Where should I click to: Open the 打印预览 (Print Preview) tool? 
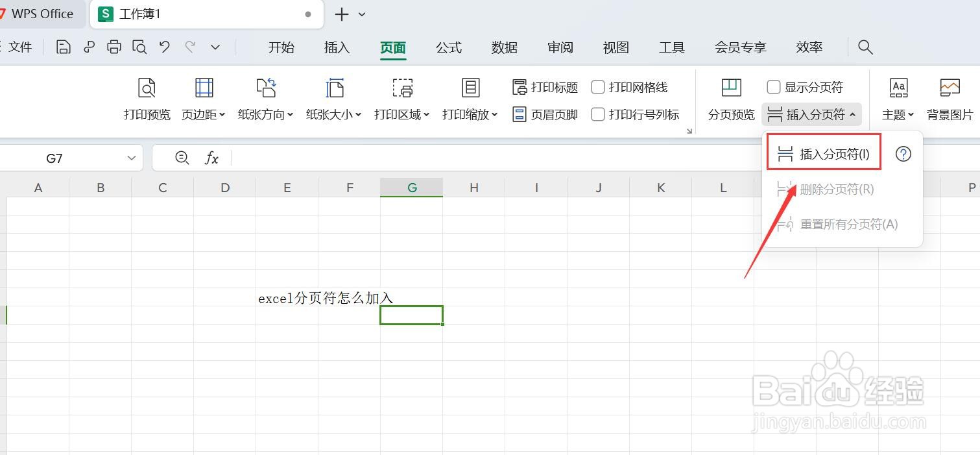[x=147, y=99]
